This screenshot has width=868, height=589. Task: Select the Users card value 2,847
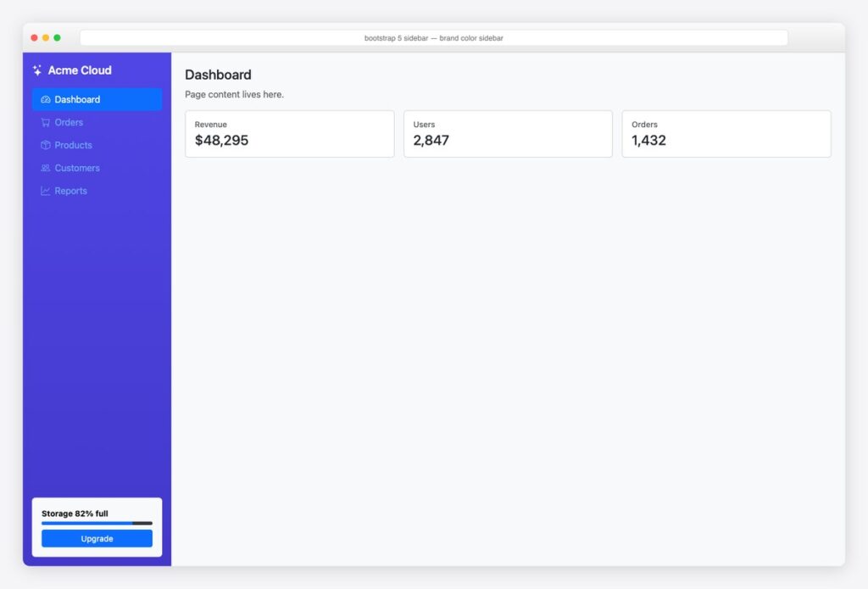tap(431, 141)
